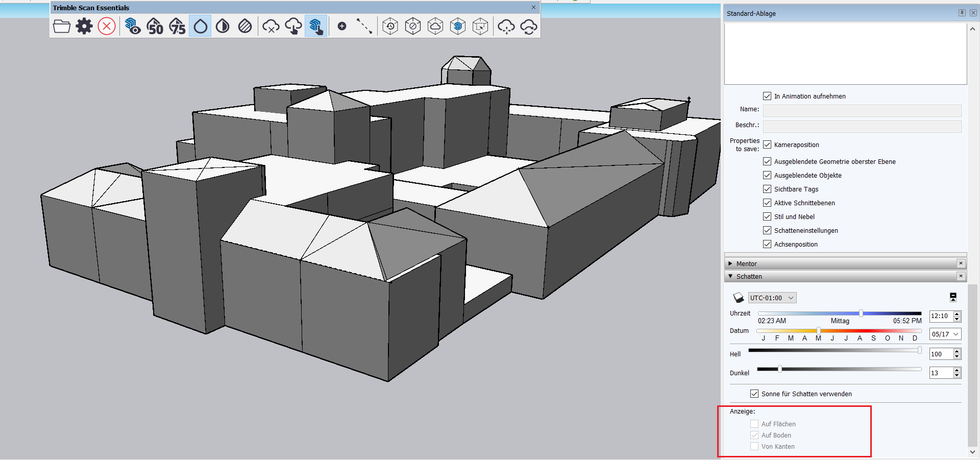Viewport: 980px width, 460px height.
Task: Increase the Dunkel value with up arrow
Action: coord(957,370)
